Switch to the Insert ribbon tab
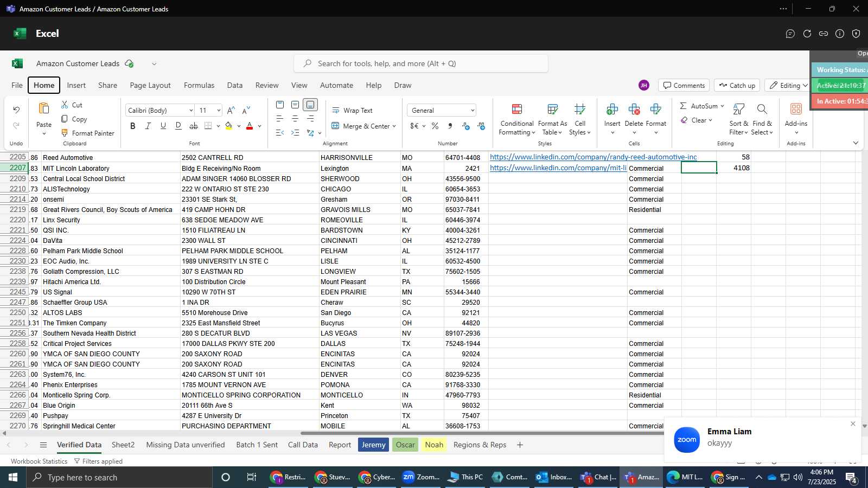868x488 pixels. coord(76,85)
